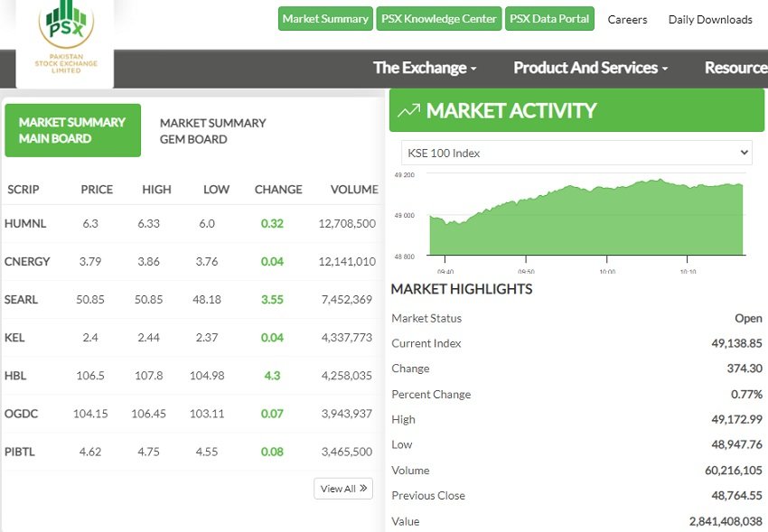
Task: Switch to Market Summary Main Board tab
Action: (x=72, y=130)
